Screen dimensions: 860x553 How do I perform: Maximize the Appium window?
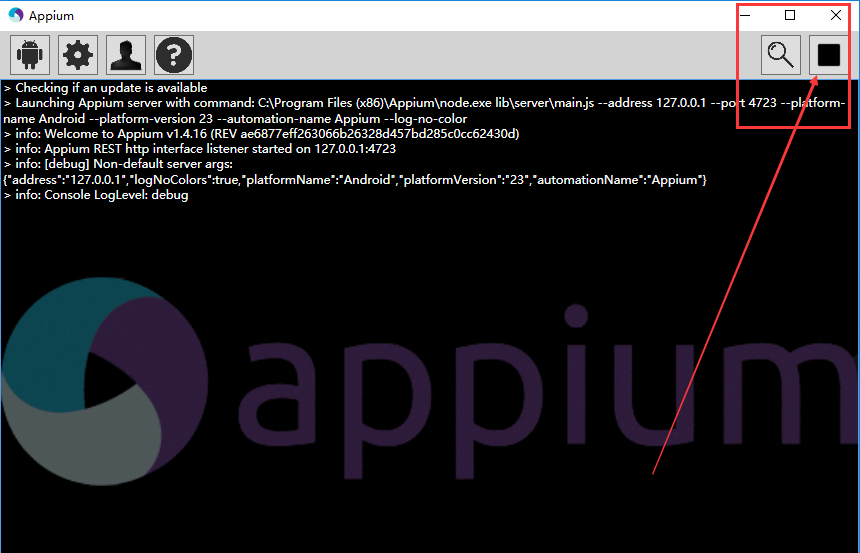point(790,15)
